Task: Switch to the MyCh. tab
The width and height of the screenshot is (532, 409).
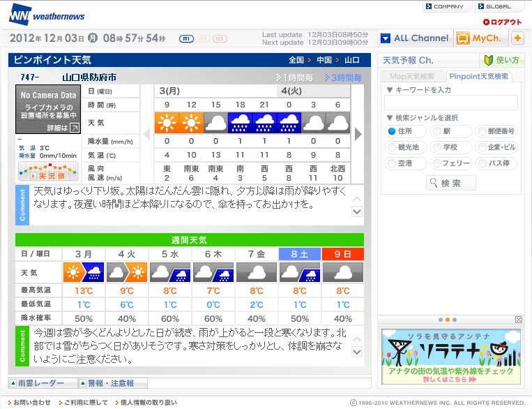Action: tap(480, 38)
